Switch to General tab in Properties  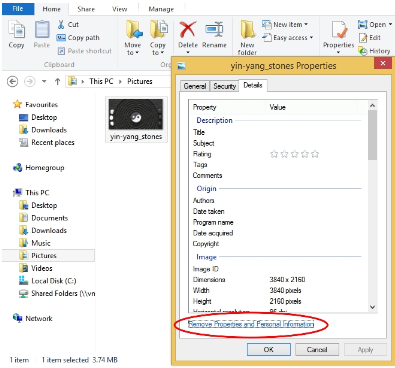click(x=195, y=86)
